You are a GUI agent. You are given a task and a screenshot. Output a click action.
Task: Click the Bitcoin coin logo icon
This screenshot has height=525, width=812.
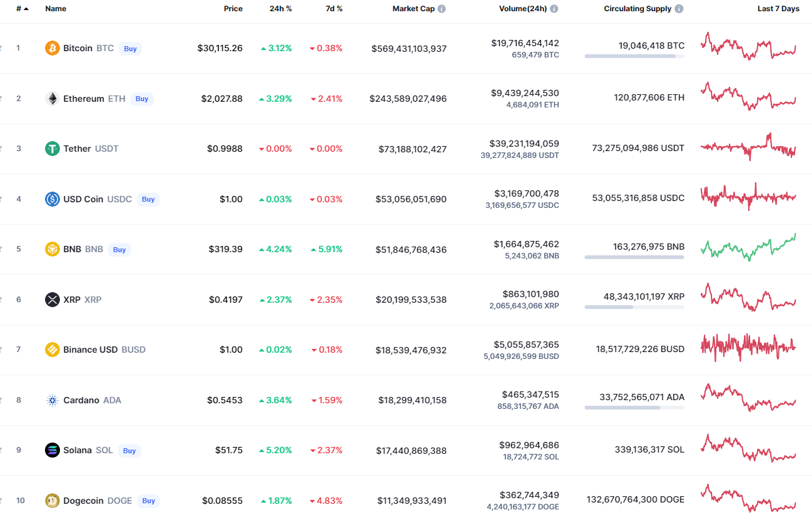tap(52, 48)
